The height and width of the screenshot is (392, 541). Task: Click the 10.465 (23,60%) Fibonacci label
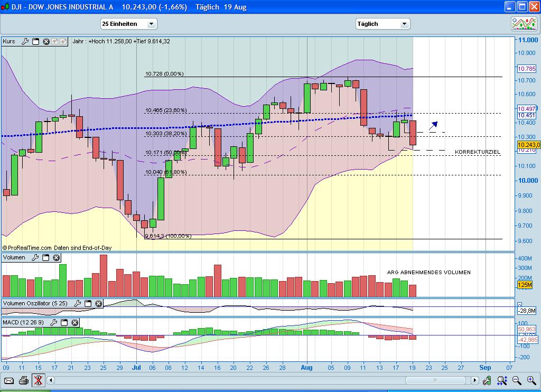pyautogui.click(x=166, y=110)
